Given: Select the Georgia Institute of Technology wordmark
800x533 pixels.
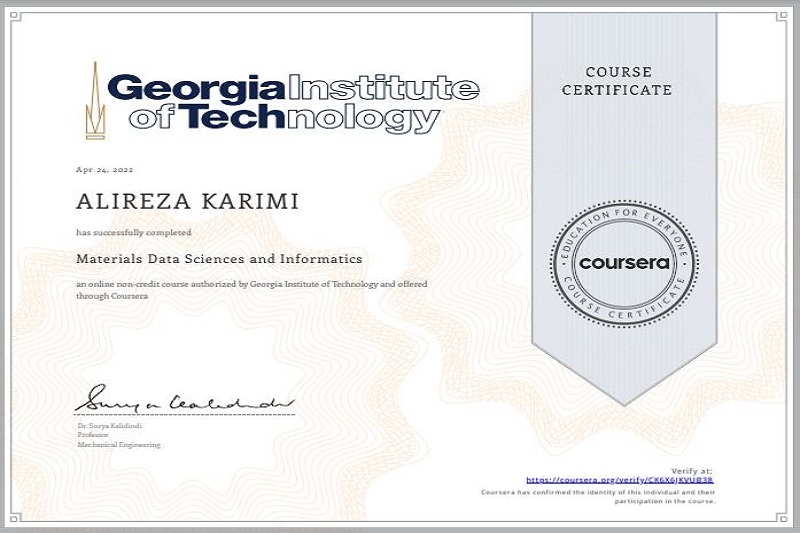Looking at the screenshot, I should click(x=291, y=103).
